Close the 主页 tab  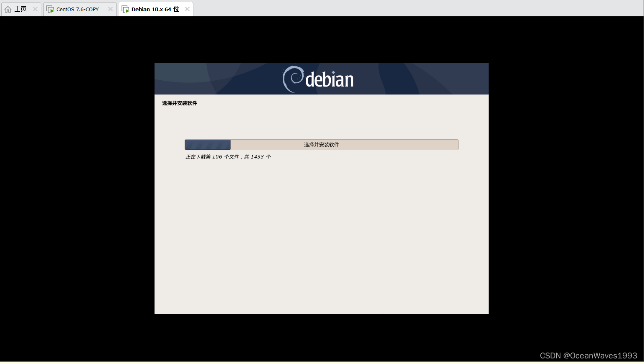[x=35, y=9]
